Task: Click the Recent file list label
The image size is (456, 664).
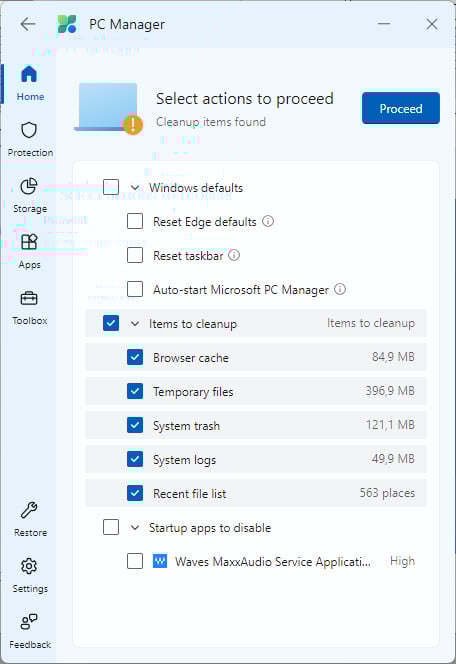Action: (190, 494)
